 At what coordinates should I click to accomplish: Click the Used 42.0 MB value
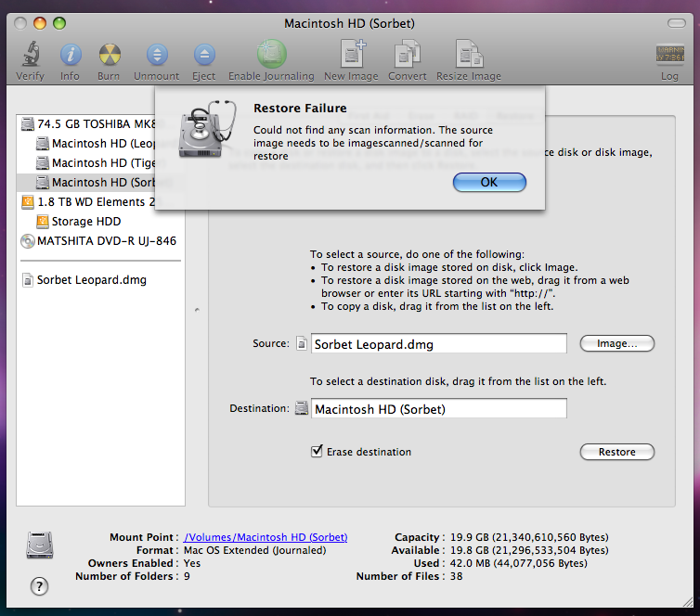tap(518, 563)
